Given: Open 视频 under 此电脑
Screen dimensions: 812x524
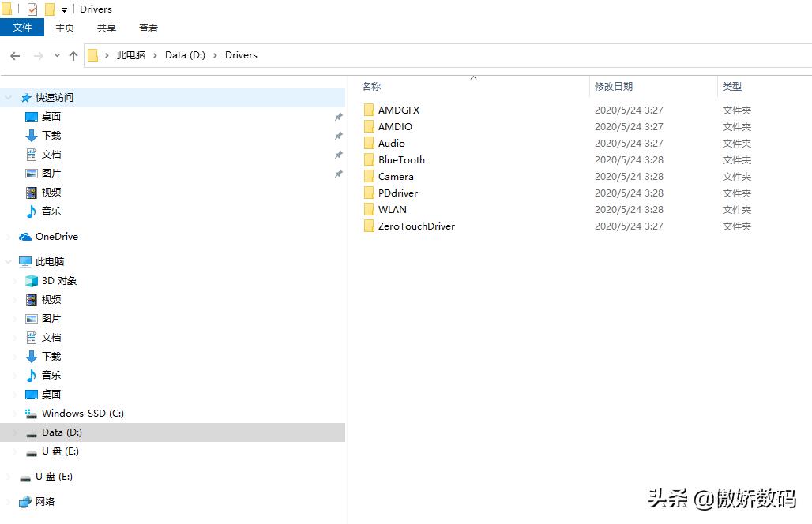Looking at the screenshot, I should pyautogui.click(x=51, y=299).
